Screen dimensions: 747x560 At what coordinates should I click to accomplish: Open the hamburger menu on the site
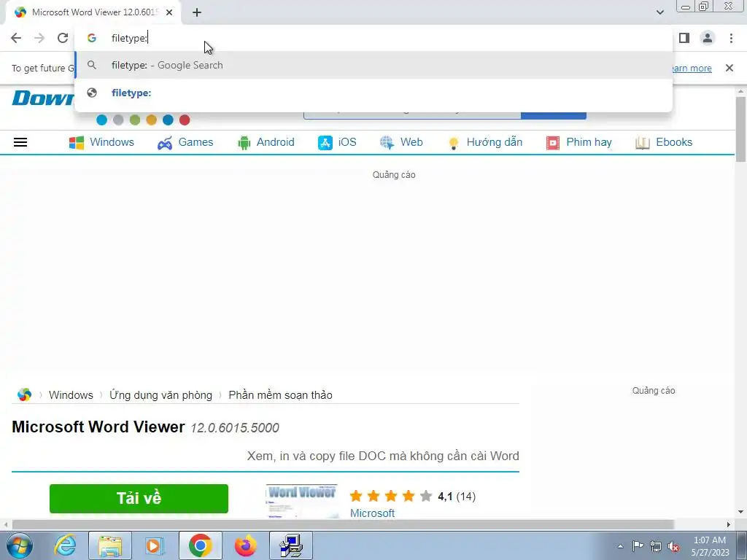[x=20, y=142]
